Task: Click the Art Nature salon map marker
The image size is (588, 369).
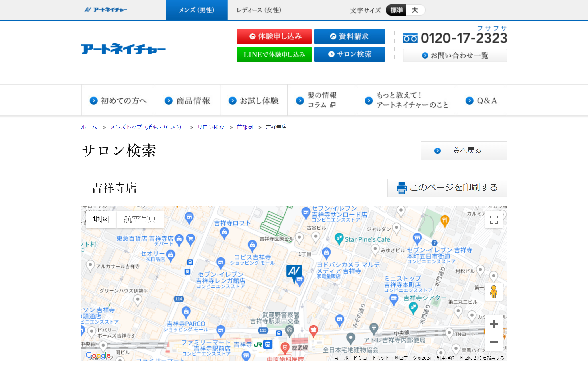Action: pyautogui.click(x=294, y=272)
